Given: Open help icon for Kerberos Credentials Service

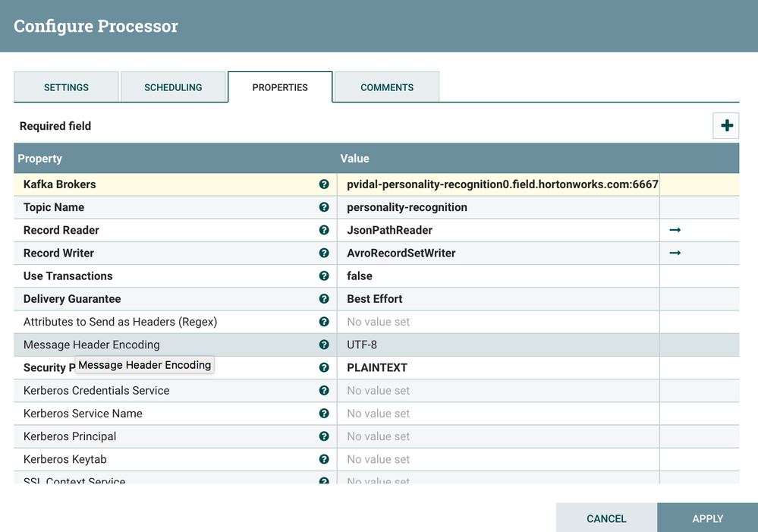Looking at the screenshot, I should point(324,390).
